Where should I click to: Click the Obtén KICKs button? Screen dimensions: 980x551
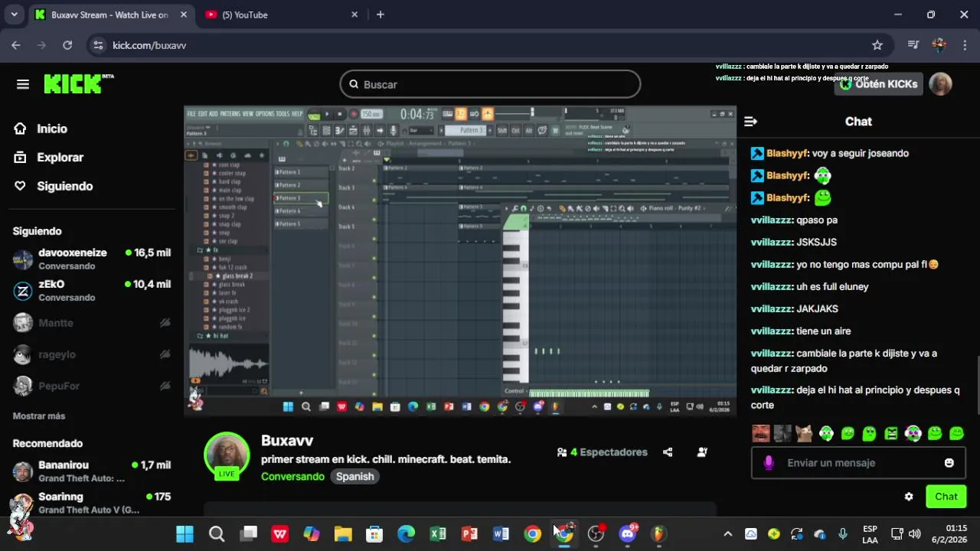pyautogui.click(x=878, y=84)
